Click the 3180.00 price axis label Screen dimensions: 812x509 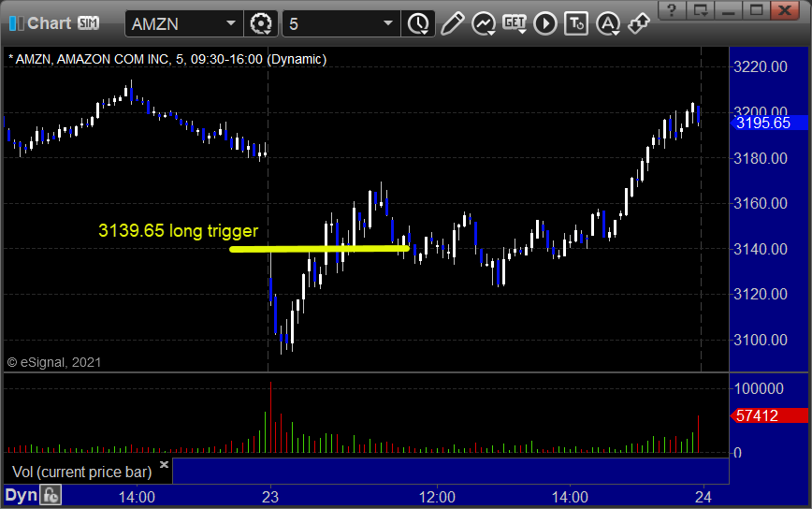761,158
